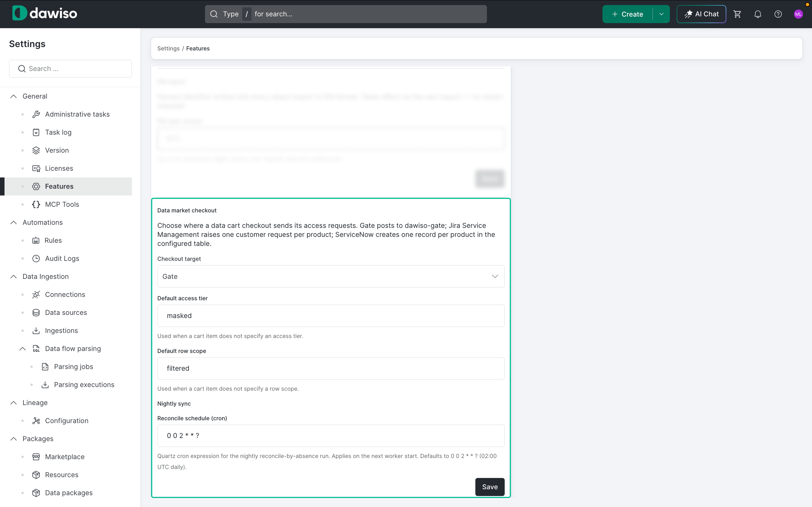Expand the Checkout target dropdown
Image resolution: width=812 pixels, height=507 pixels.
pyautogui.click(x=331, y=276)
